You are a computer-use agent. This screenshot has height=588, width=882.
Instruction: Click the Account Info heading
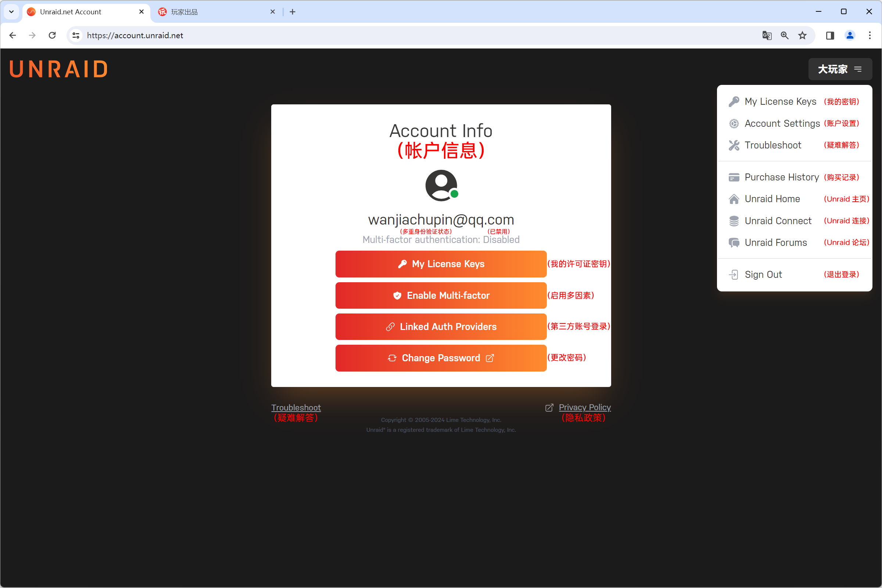pos(441,130)
